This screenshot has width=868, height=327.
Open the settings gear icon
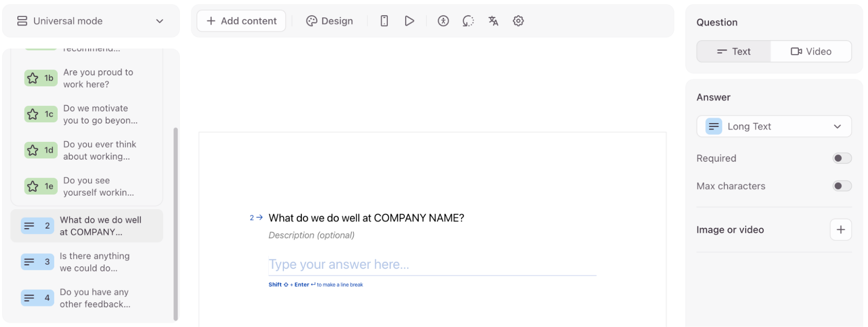518,21
